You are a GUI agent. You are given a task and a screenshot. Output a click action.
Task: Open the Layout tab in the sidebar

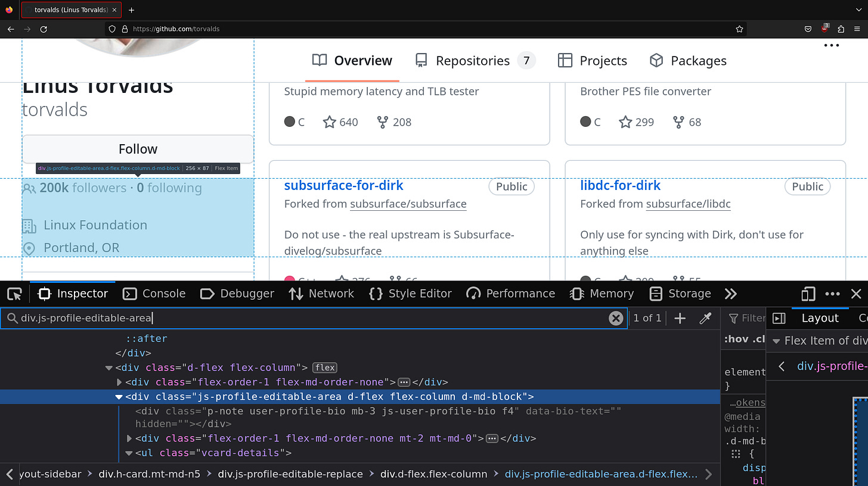tap(820, 318)
